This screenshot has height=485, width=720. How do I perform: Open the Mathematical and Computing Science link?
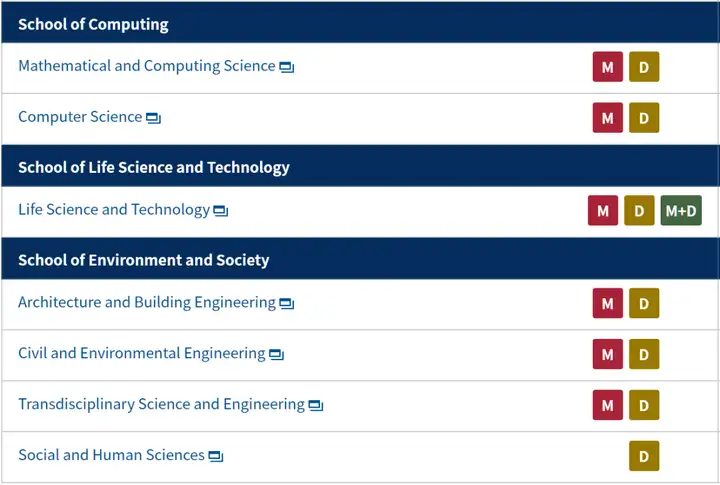[x=146, y=66]
